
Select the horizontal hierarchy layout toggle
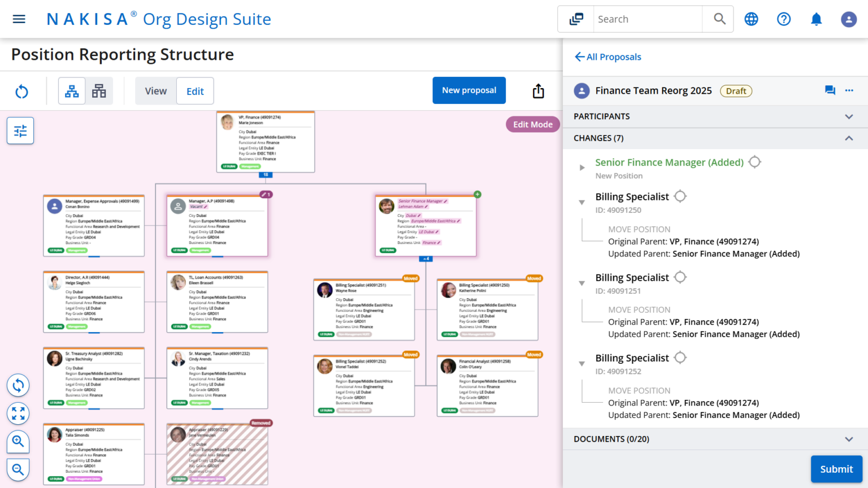pos(99,90)
